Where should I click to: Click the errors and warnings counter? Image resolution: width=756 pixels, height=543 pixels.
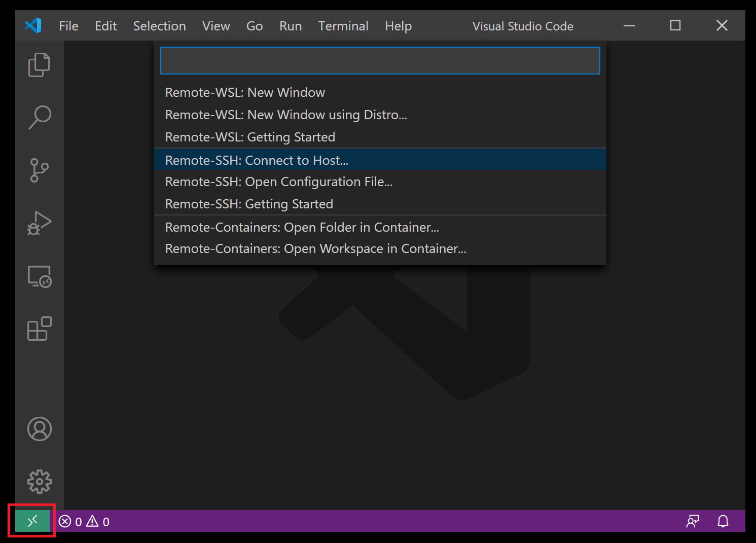tap(84, 521)
